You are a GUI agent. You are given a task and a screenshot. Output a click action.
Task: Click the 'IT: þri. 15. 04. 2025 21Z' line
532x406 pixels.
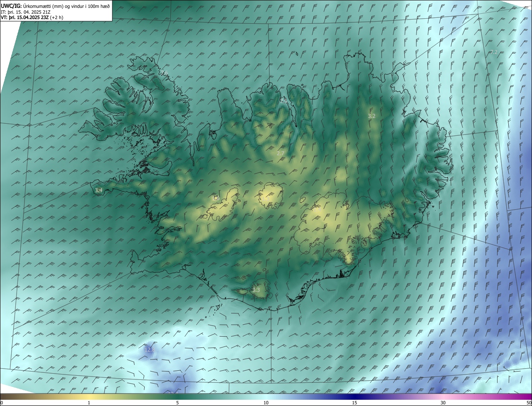pyautogui.click(x=26, y=12)
